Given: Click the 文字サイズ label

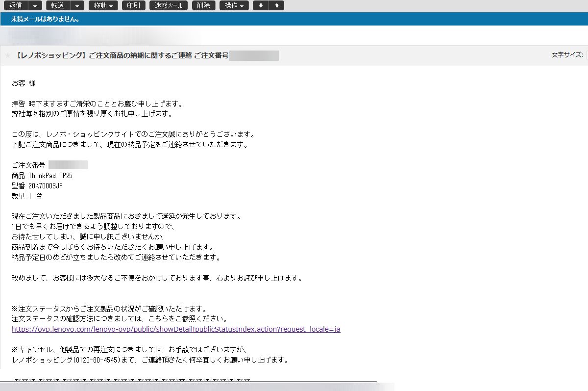Looking at the screenshot, I should click(x=567, y=55).
